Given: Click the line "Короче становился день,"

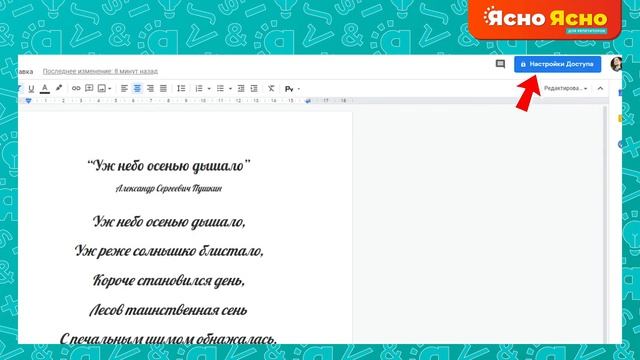Looking at the screenshot, I should [x=169, y=280].
